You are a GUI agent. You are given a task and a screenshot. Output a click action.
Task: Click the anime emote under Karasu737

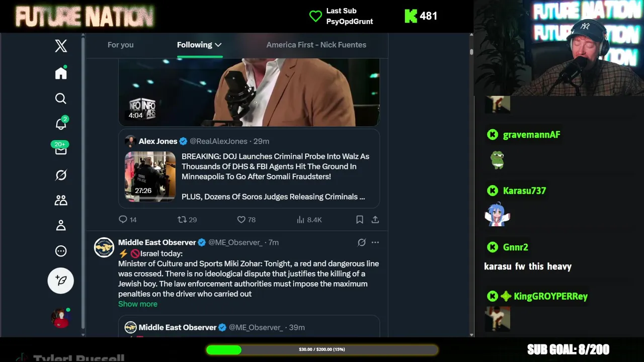coord(497,215)
